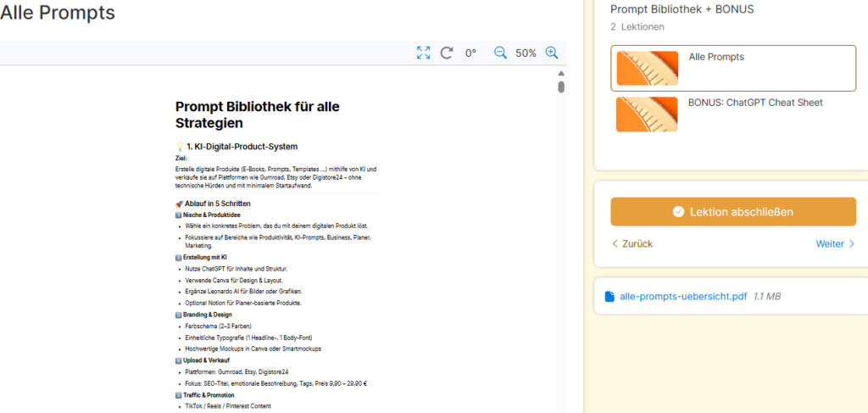Click the TikTok / Reels / Pinterest Content line
Viewport: 868px width, 413px height.
[x=228, y=406]
